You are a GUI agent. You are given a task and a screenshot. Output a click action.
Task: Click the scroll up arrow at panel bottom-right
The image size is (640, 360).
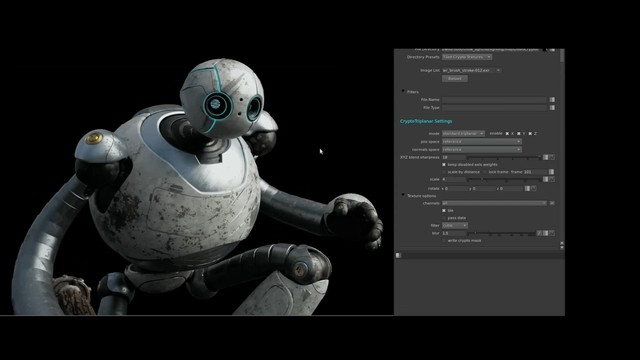[562, 243]
